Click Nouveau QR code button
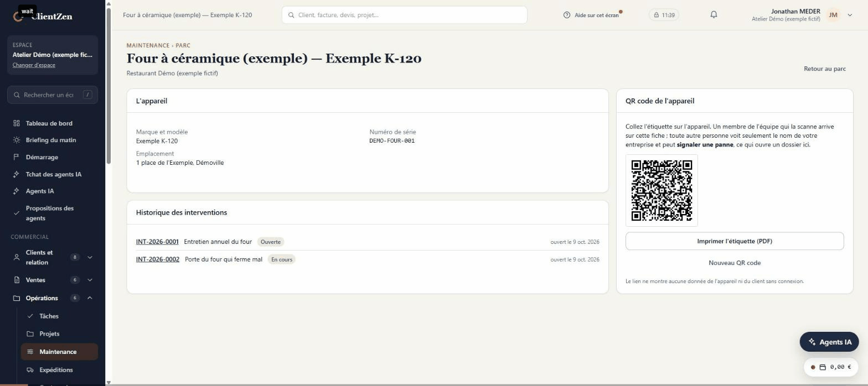Viewport: 868px width, 386px height. click(735, 263)
